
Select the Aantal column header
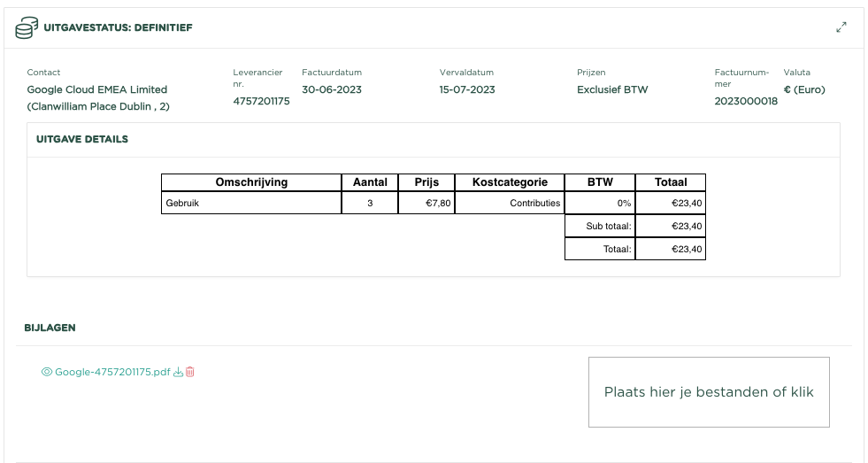coord(370,182)
